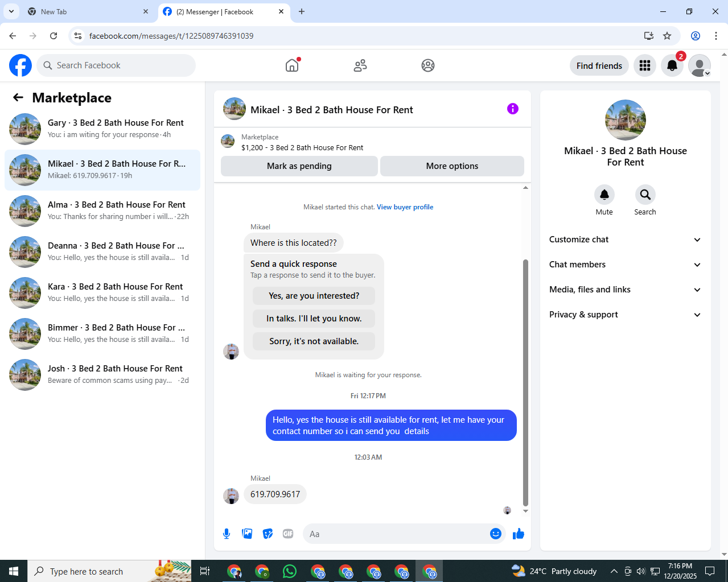Select the Mikael conversation in the list
Image resolution: width=728 pixels, height=582 pixels.
click(102, 170)
